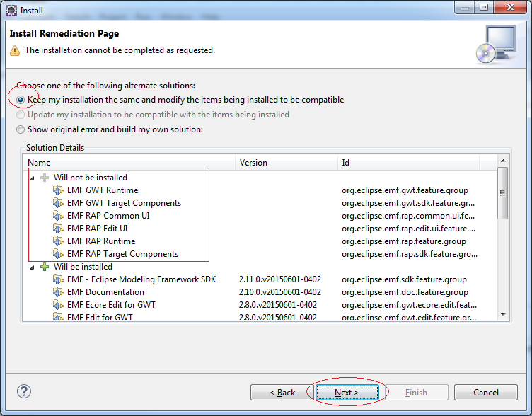Click the Solution Details scroll up arrow
The width and height of the screenshot is (532, 416).
[x=503, y=161]
